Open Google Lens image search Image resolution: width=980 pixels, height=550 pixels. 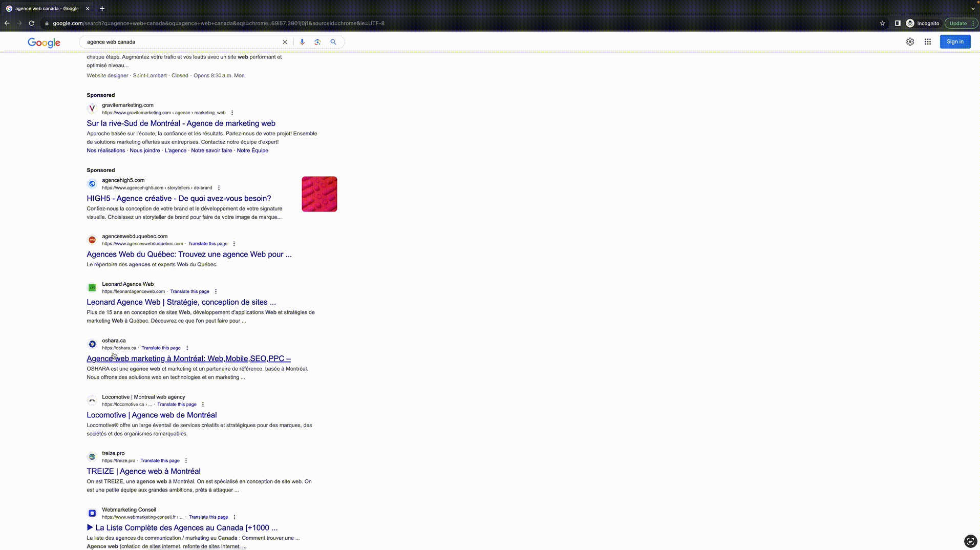pos(317,42)
